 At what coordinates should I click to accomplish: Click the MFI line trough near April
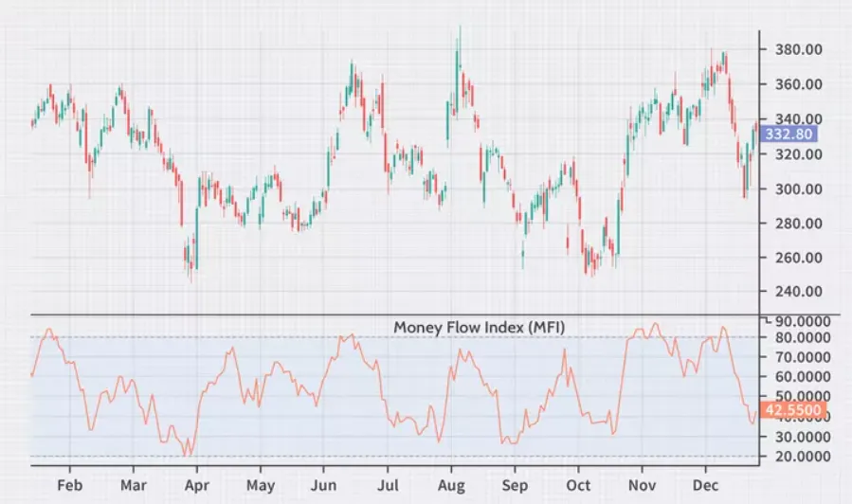point(188,448)
